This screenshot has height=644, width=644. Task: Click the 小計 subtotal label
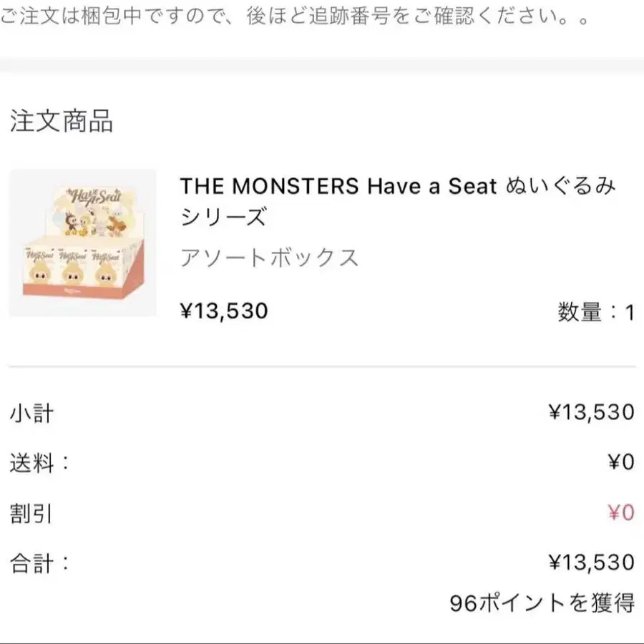tap(31, 413)
